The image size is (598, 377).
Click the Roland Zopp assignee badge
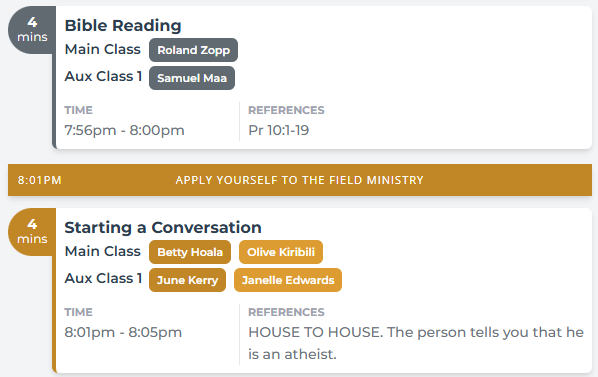pyautogui.click(x=193, y=50)
